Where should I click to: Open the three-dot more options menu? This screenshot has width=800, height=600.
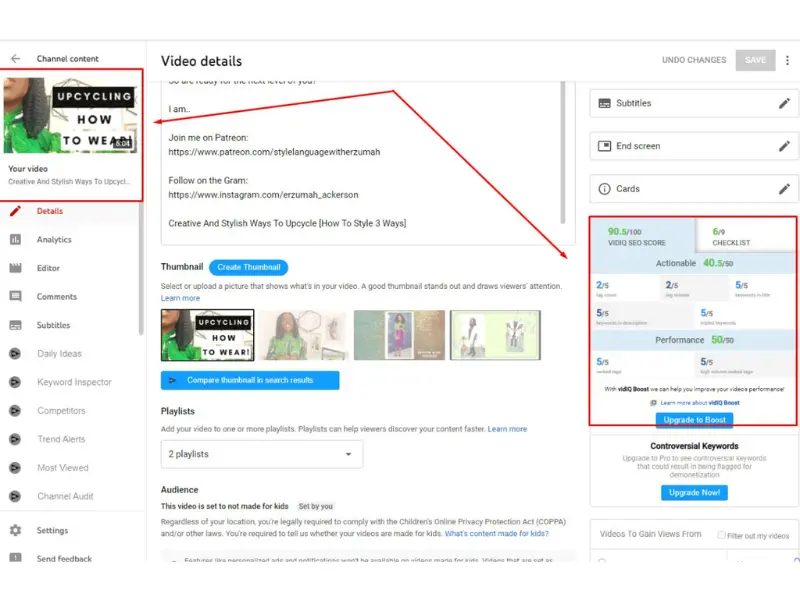click(x=787, y=60)
